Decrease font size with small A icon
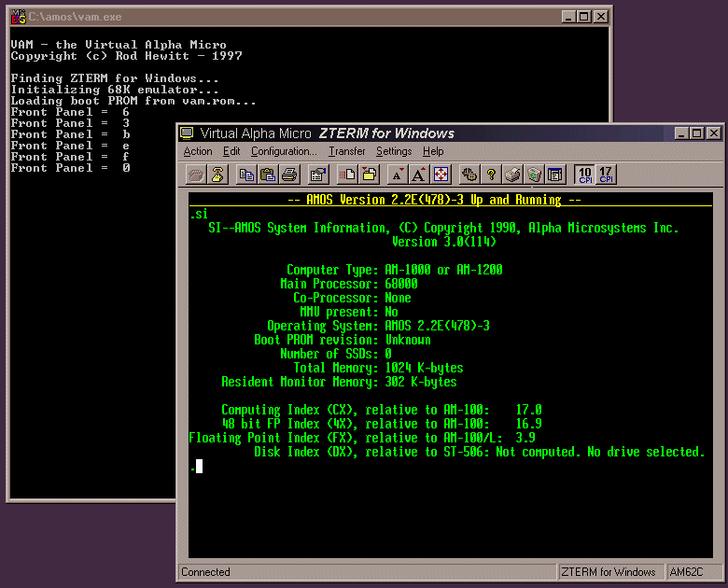This screenshot has width=728, height=588. [x=398, y=174]
